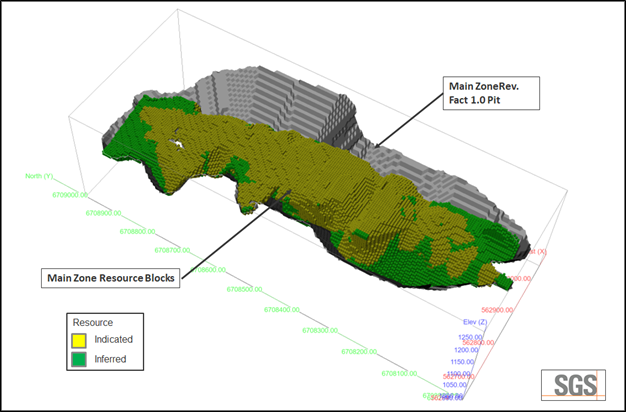
Task: Click the SGS logo
Action: pos(573,383)
